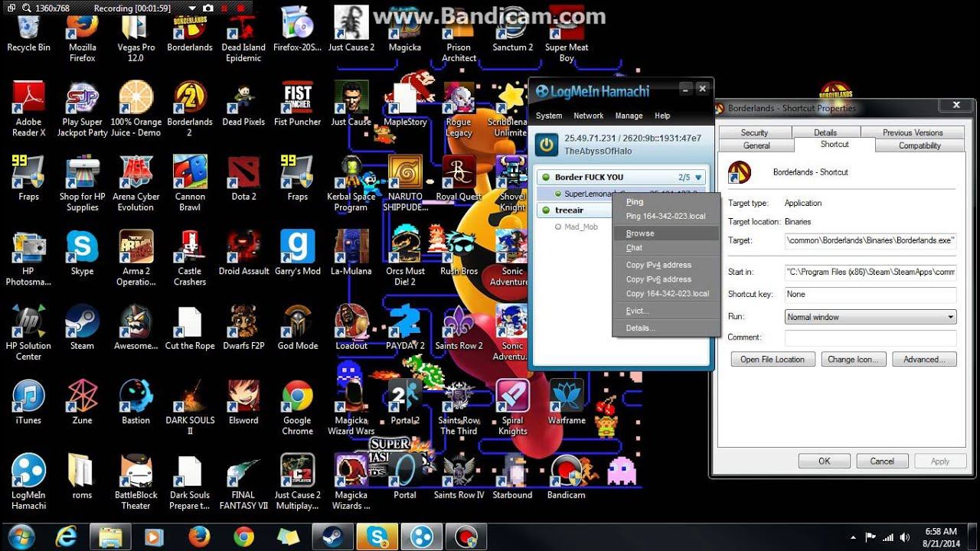Open the Internet Explorer taskbar icon
980x551 pixels.
point(66,536)
